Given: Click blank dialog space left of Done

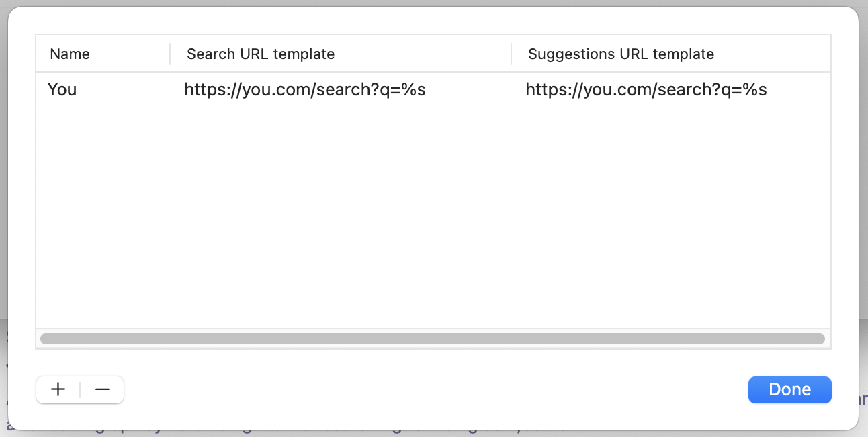Looking at the screenshot, I should [437, 389].
